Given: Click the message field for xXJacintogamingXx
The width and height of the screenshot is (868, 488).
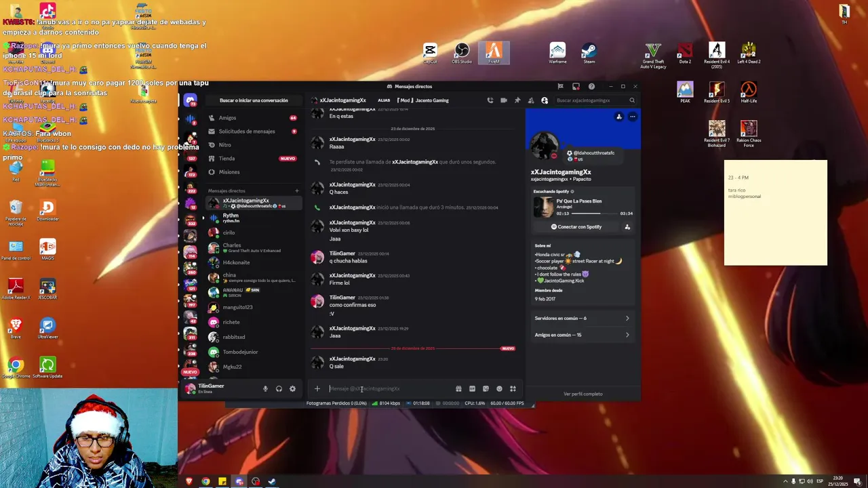Looking at the screenshot, I should click(390, 389).
